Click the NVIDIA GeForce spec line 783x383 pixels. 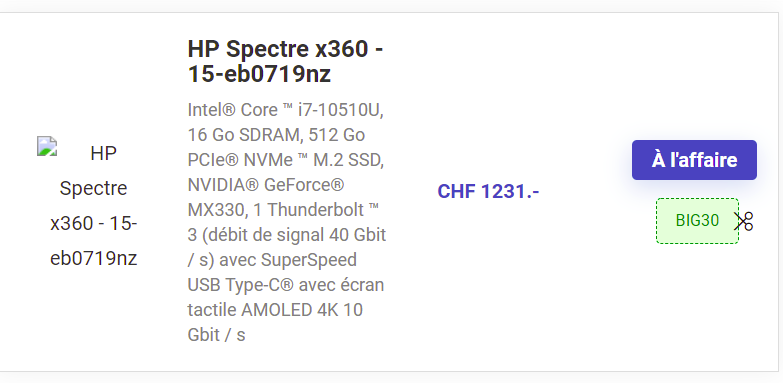coord(266,185)
